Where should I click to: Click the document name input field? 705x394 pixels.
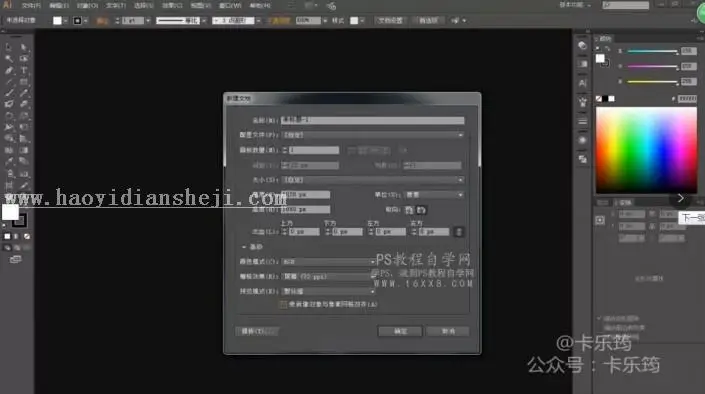(373, 120)
